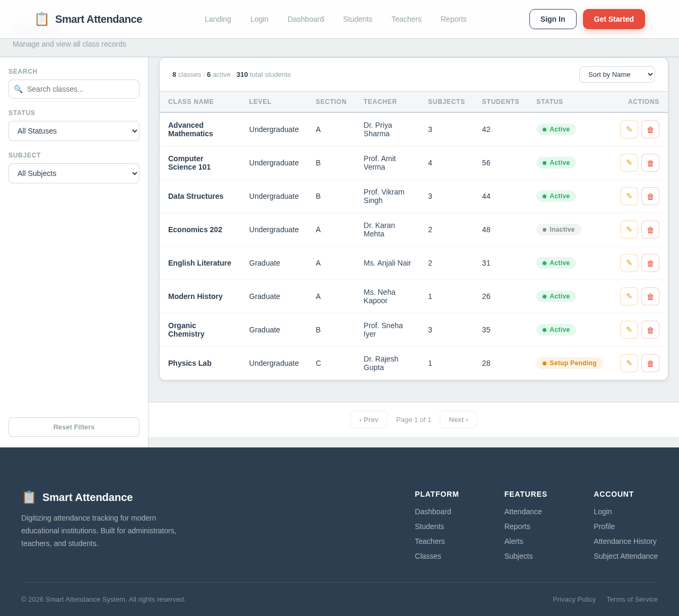The height and width of the screenshot is (616, 679).
Task: Open the All Subjects dropdown
Action: (74, 173)
